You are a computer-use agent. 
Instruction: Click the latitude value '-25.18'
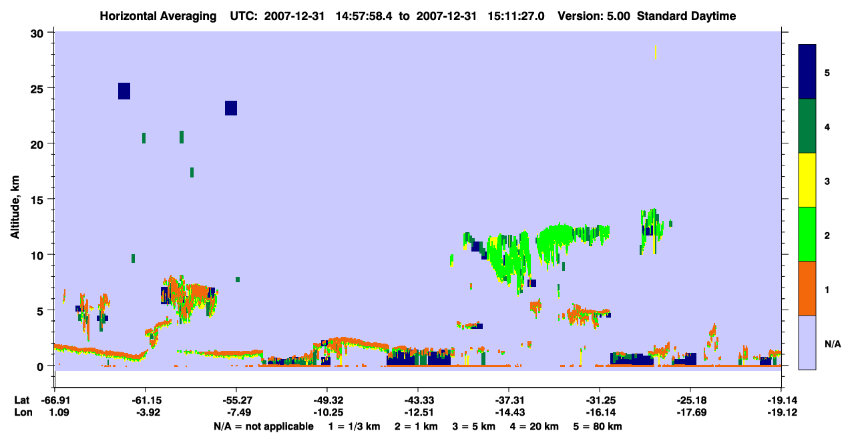[690, 400]
